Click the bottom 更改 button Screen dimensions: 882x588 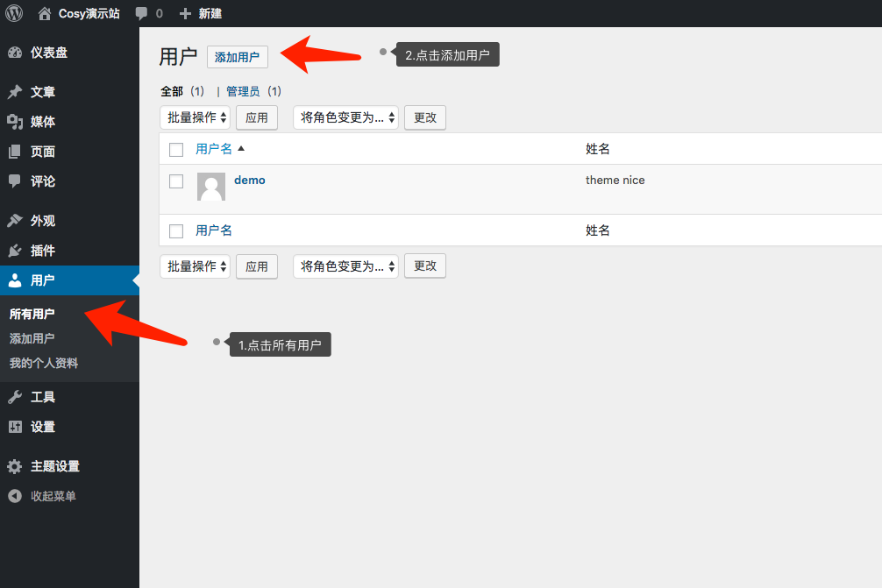pos(425,266)
